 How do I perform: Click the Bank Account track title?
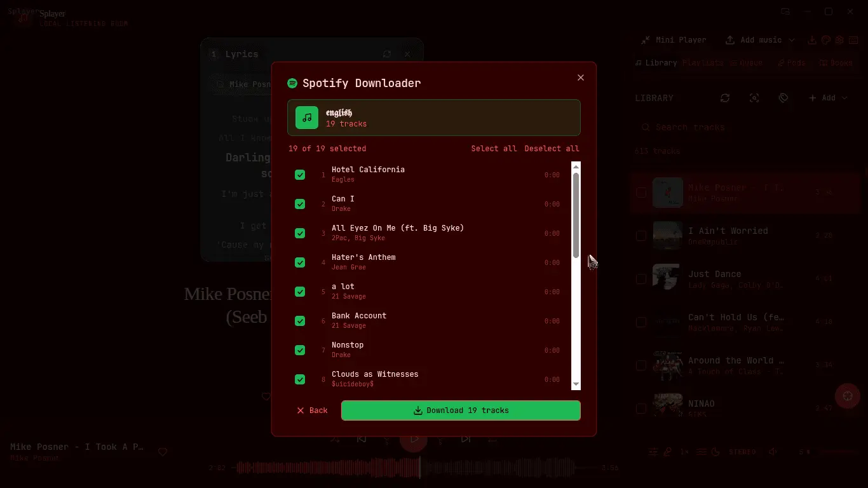(x=359, y=316)
